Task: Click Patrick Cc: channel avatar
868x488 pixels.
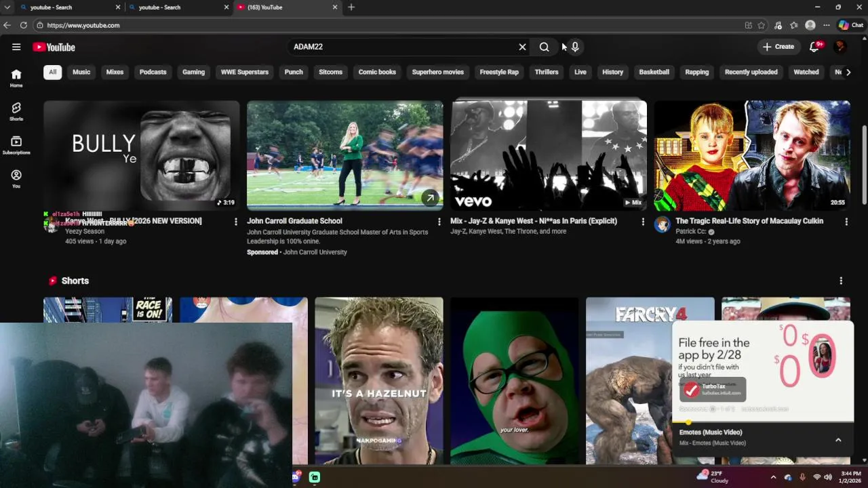Action: click(662, 224)
